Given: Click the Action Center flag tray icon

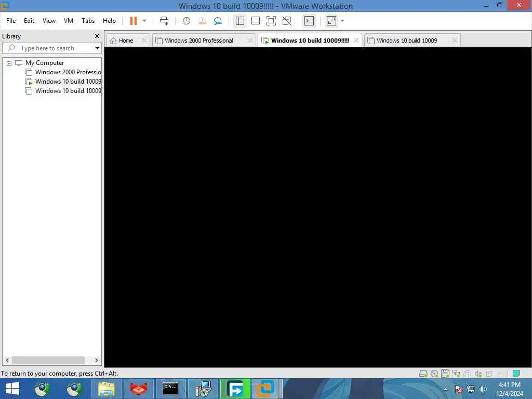Looking at the screenshot, I should (458, 389).
